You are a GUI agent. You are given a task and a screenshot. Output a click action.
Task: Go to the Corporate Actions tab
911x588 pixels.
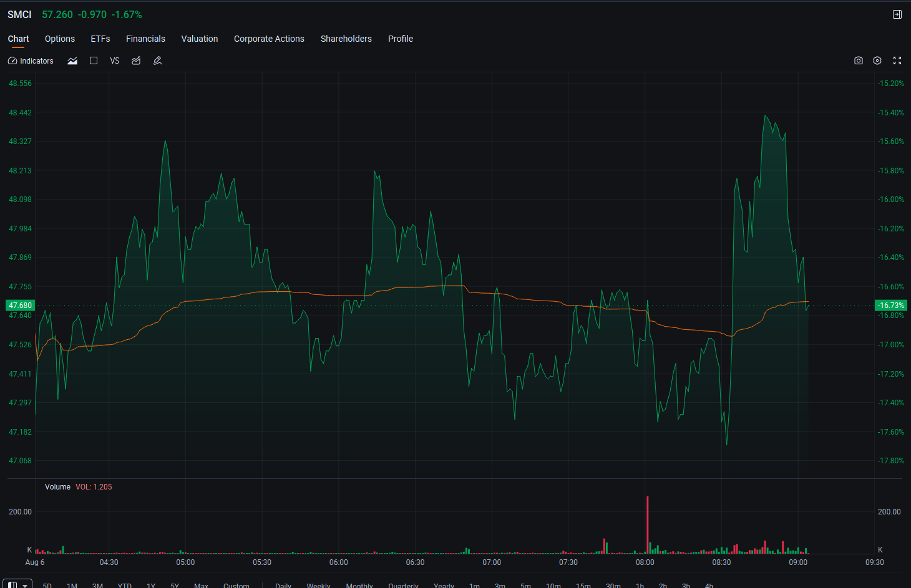click(269, 39)
